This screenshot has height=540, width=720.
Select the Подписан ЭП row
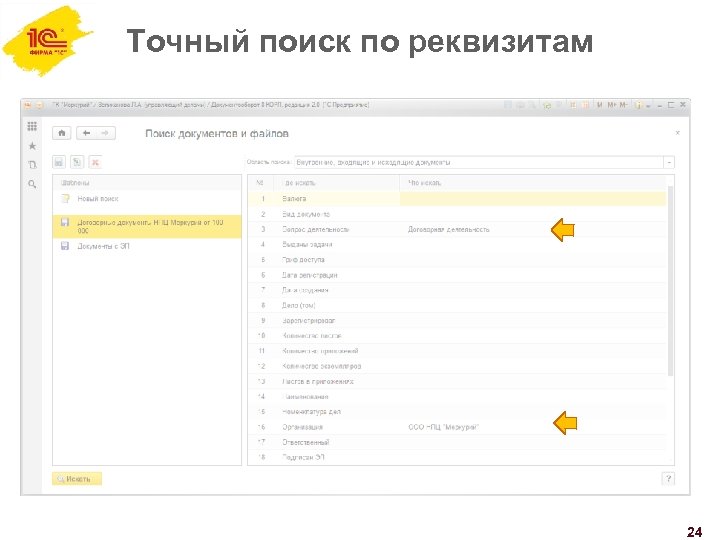pos(457,457)
